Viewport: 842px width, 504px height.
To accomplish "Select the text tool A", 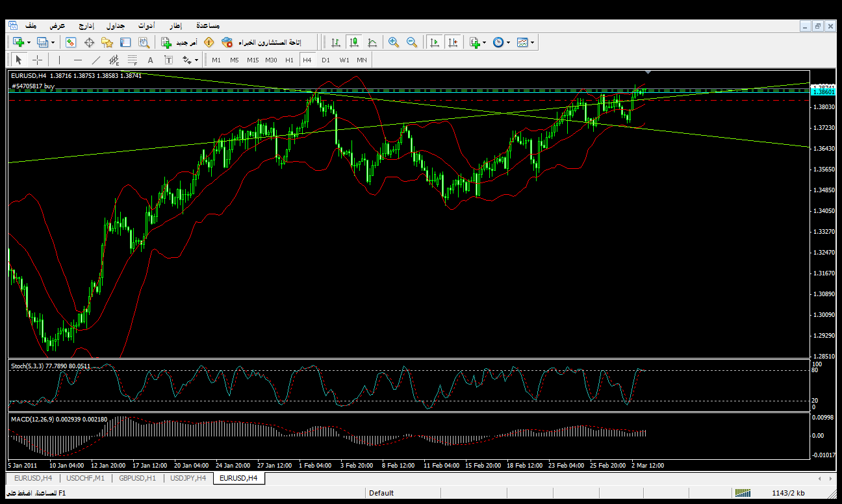I will pos(151,60).
